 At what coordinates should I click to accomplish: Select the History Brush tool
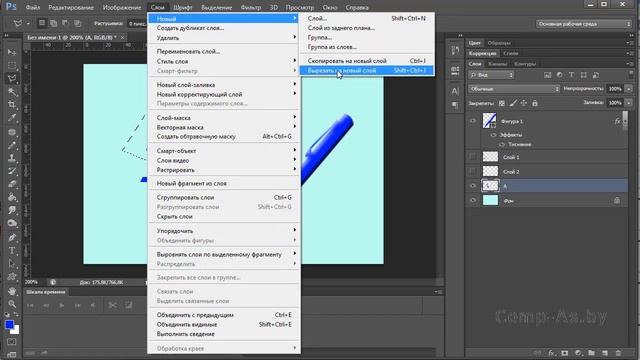click(x=12, y=171)
